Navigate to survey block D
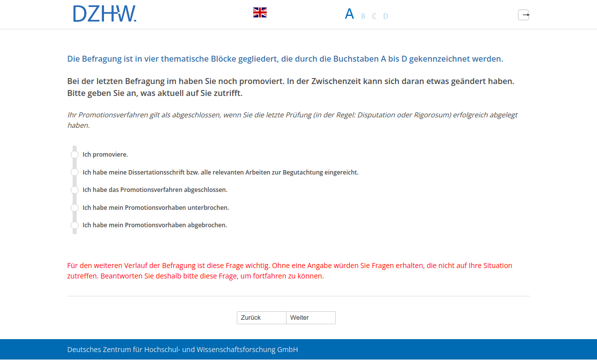Screen dimensions: 597x364 click(x=386, y=15)
